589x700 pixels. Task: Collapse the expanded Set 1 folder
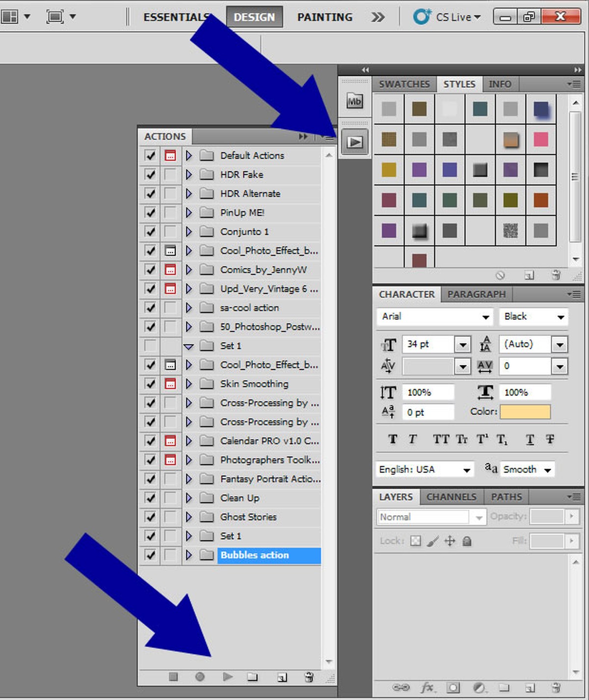(189, 346)
